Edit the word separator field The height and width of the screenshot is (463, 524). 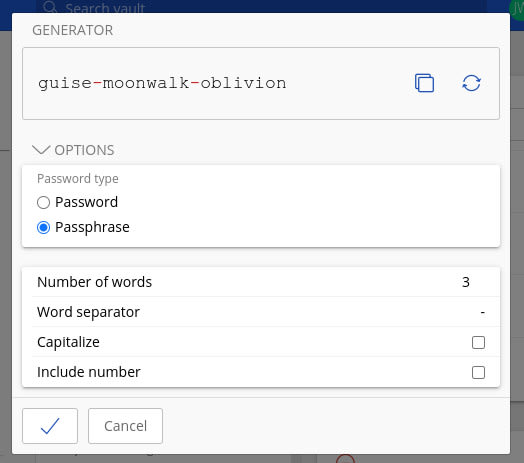pos(482,312)
